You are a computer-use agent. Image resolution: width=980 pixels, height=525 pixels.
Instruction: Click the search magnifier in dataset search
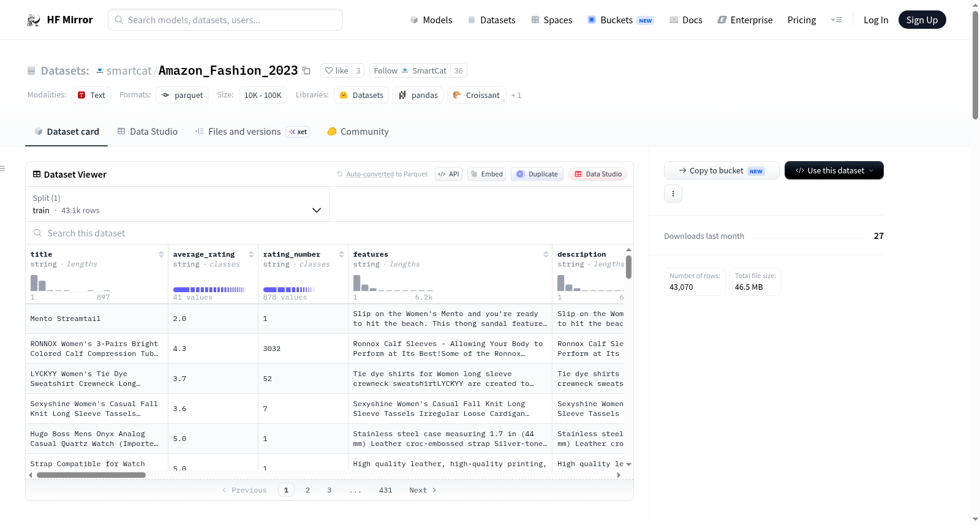click(x=38, y=233)
